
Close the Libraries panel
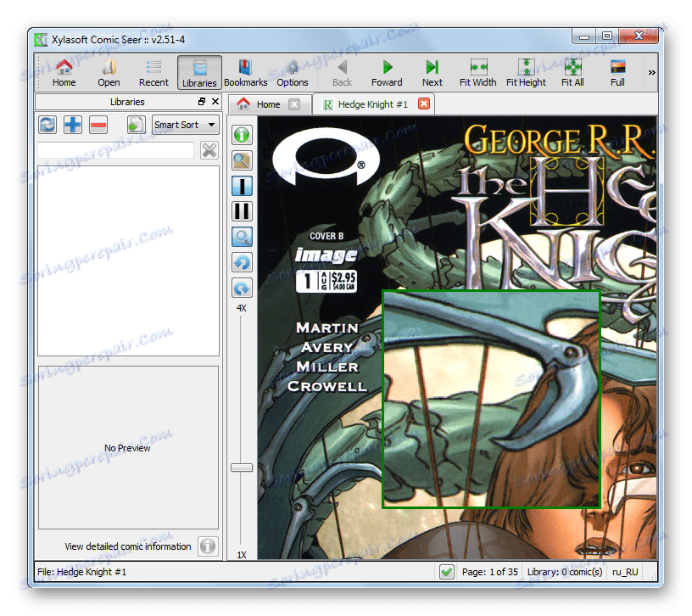215,102
